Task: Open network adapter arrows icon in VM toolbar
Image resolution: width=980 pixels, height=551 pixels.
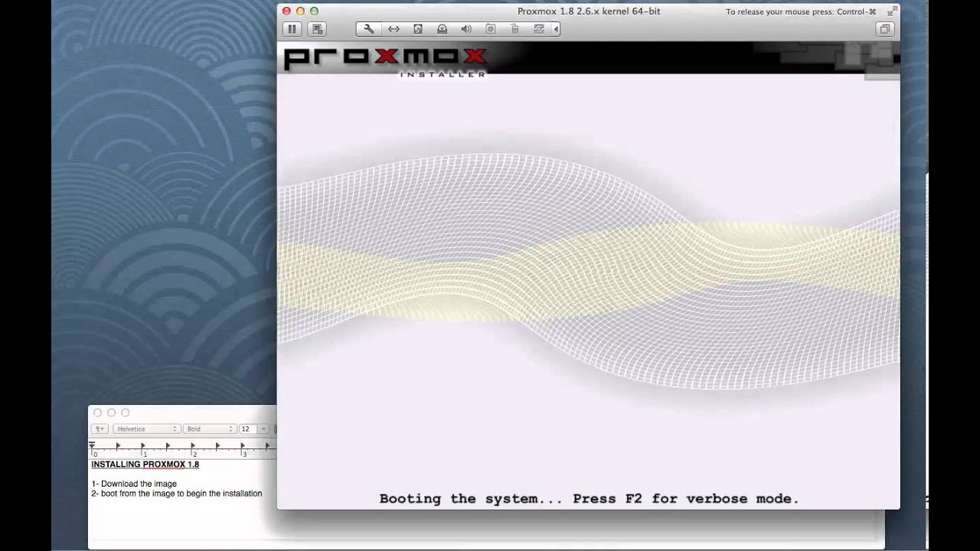Action: click(x=394, y=29)
